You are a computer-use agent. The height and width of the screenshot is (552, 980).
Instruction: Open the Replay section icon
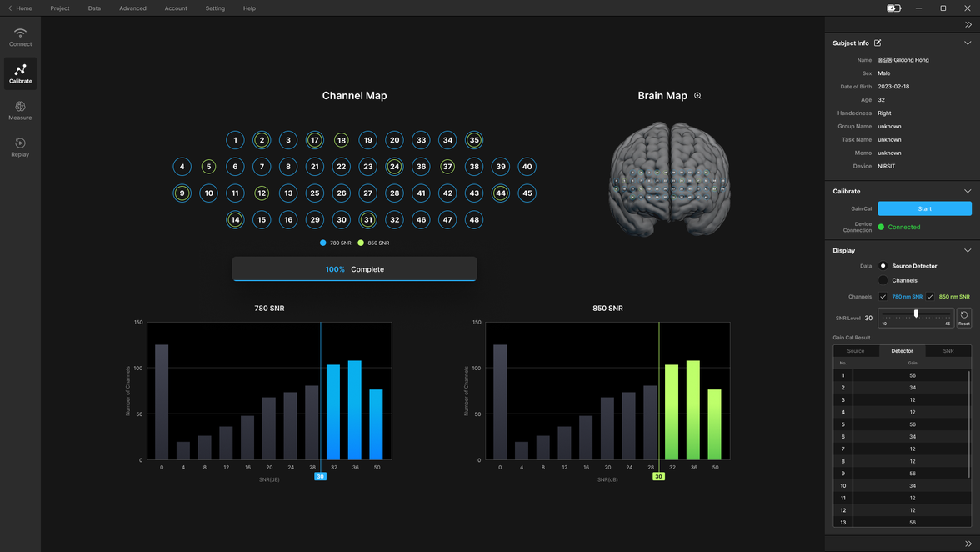[20, 148]
